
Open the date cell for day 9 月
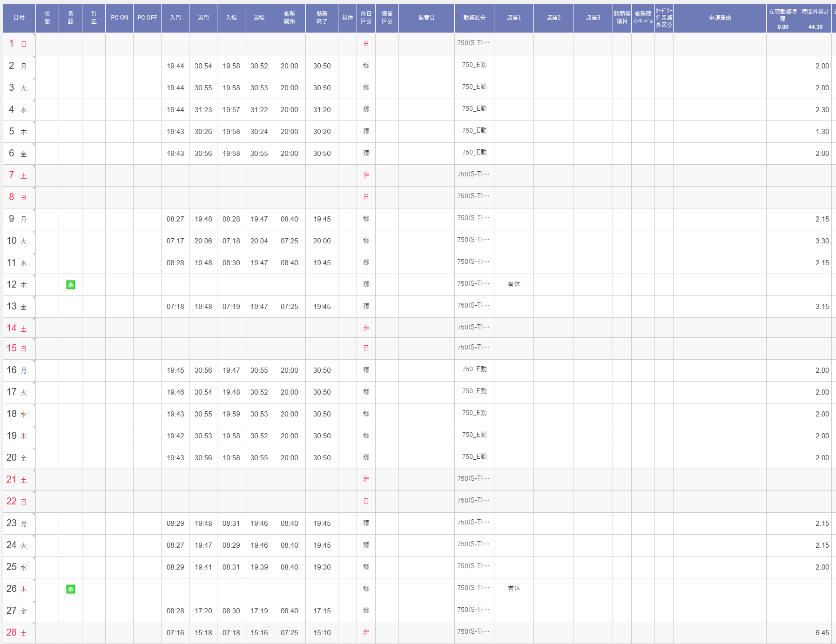pos(18,219)
